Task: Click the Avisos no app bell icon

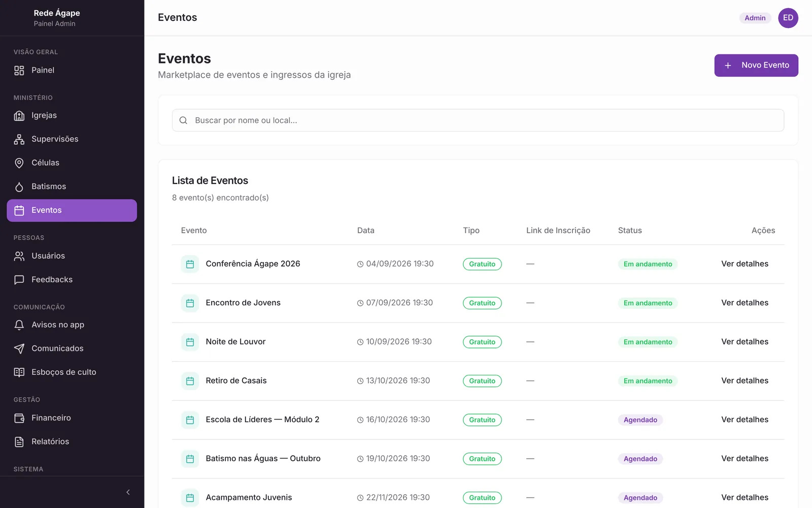Action: tap(19, 325)
